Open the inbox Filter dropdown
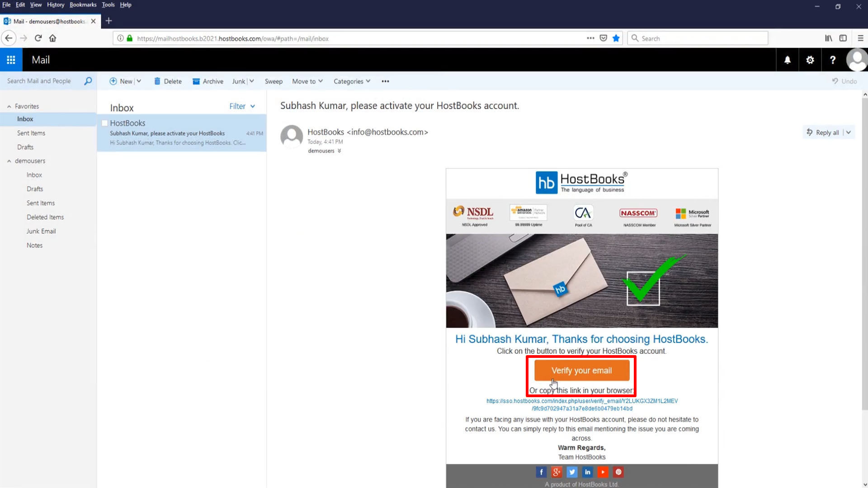 (x=242, y=106)
